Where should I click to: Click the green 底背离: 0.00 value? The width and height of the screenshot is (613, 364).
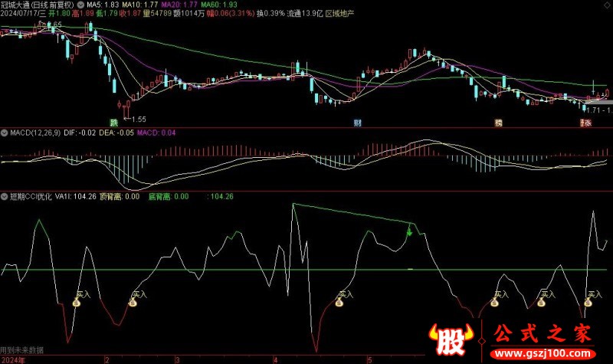point(169,197)
